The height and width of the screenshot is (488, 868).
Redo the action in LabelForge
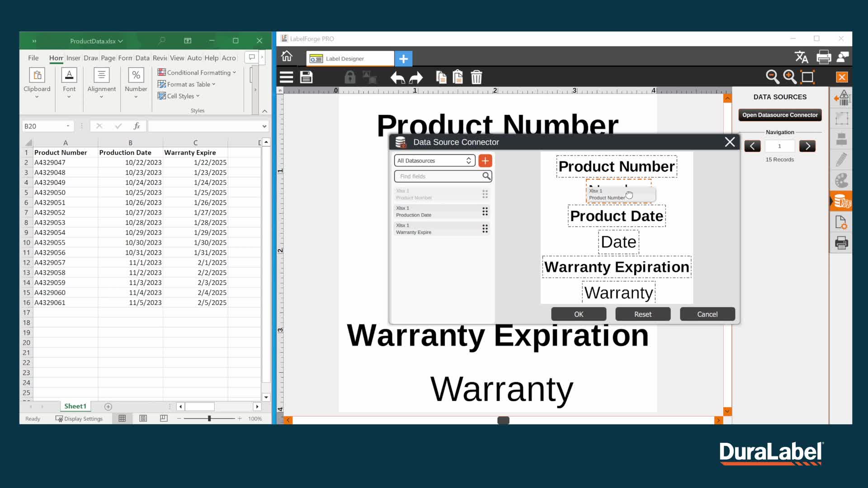416,78
